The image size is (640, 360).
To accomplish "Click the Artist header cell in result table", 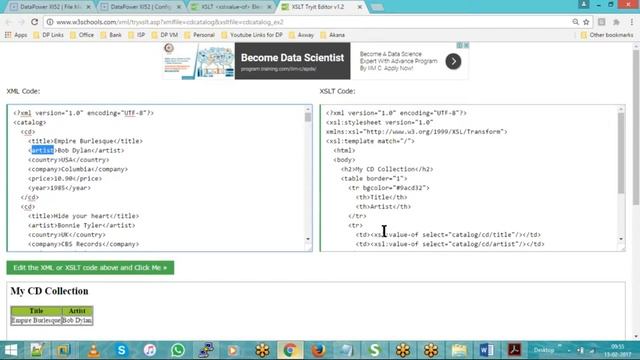I will 77,311.
